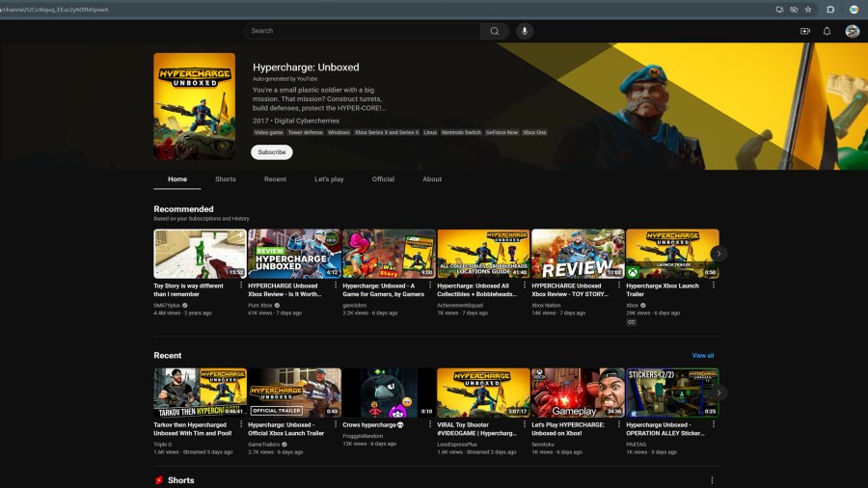Open options for Let's Play HYPERCHARGE video
This screenshot has height=488, width=868.
(x=619, y=424)
